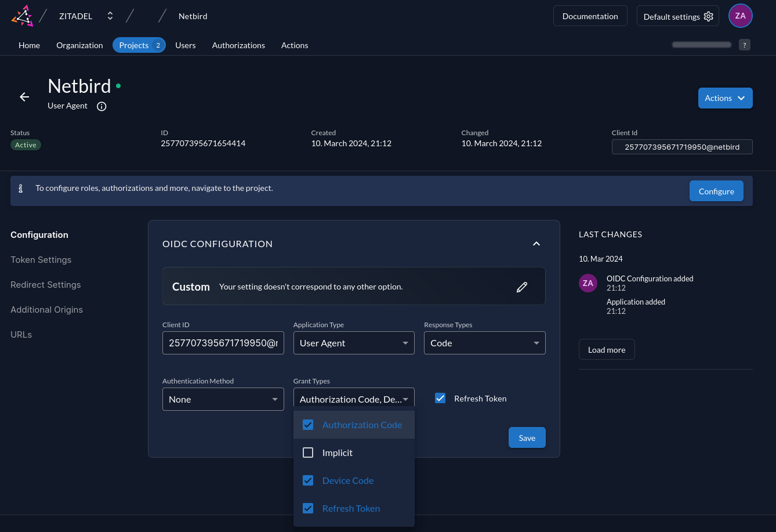Switch to the Actions tab
Screen dimensions: 776x532
pyautogui.click(x=295, y=45)
